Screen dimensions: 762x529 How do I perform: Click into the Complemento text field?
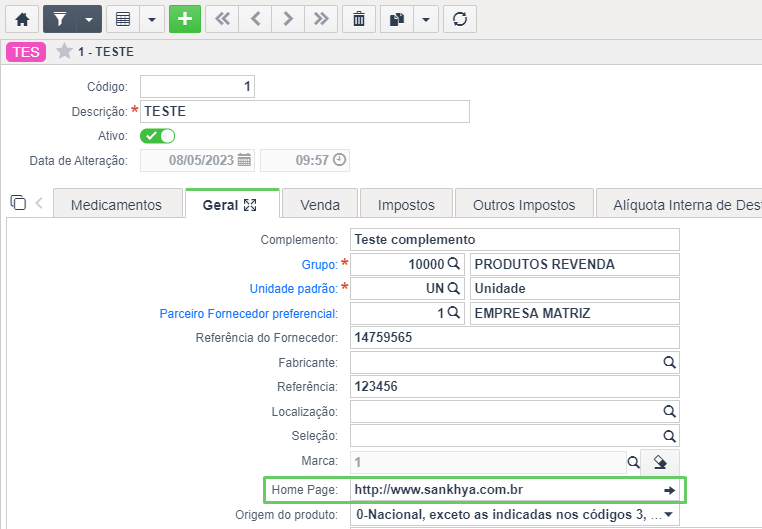(x=515, y=239)
